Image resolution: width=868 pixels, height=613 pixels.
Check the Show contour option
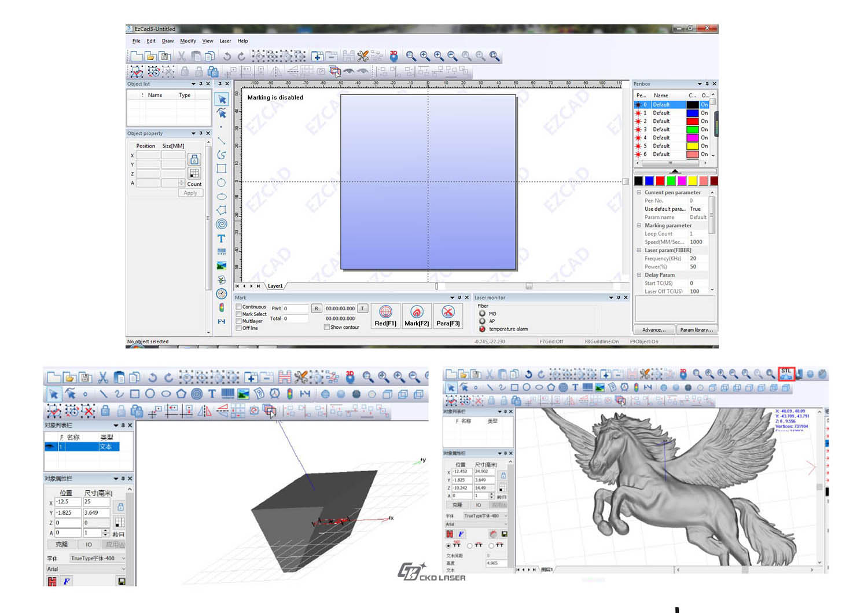click(x=327, y=327)
